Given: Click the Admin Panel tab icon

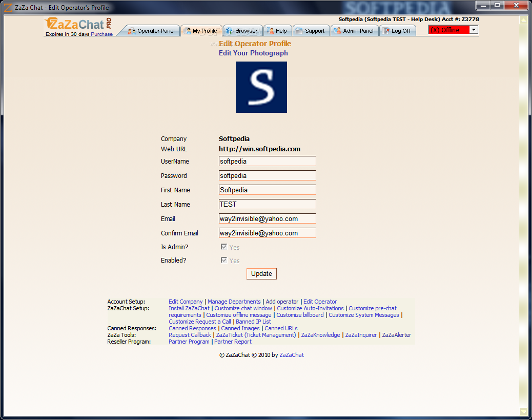Looking at the screenshot, I should click(x=337, y=31).
